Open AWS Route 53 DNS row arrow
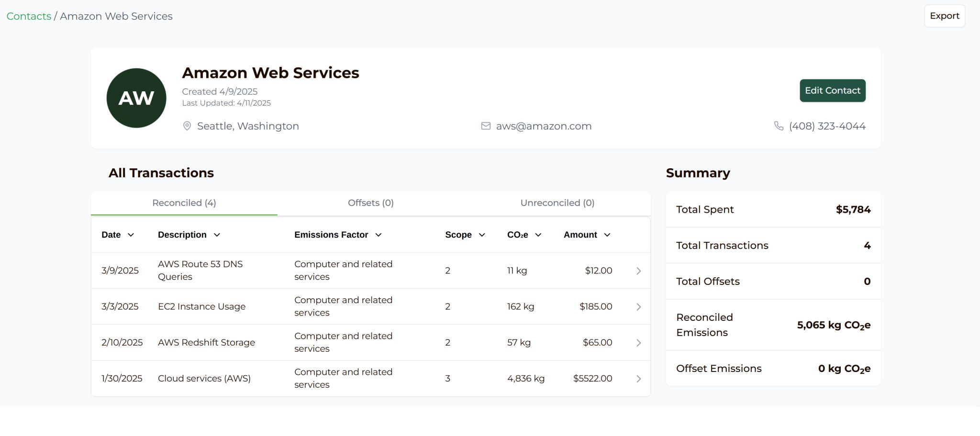Image resolution: width=980 pixels, height=436 pixels. [638, 271]
